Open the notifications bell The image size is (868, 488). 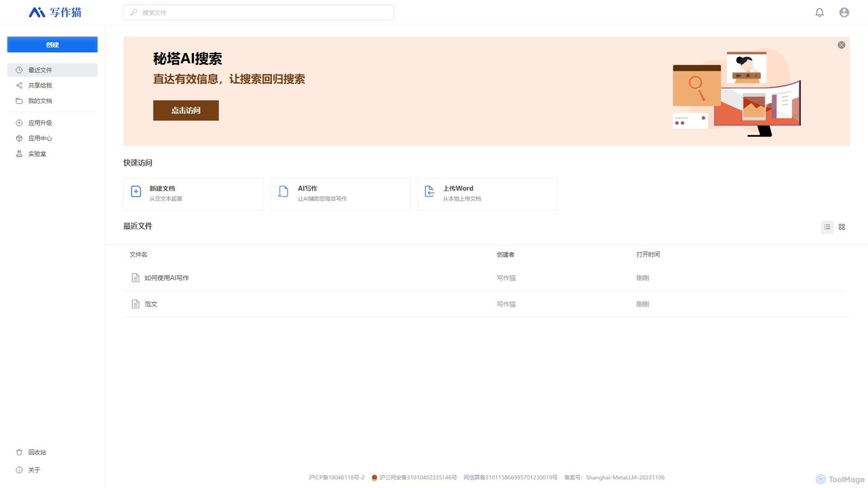click(x=820, y=12)
